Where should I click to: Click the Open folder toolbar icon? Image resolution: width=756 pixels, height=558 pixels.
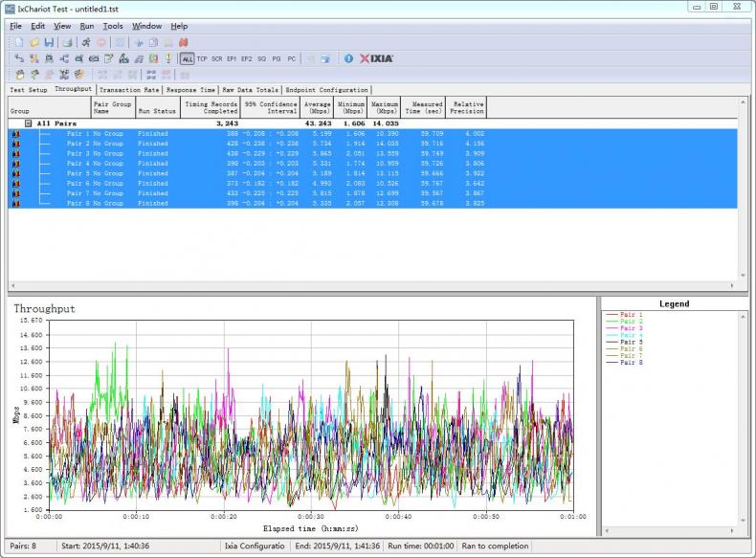(x=34, y=43)
